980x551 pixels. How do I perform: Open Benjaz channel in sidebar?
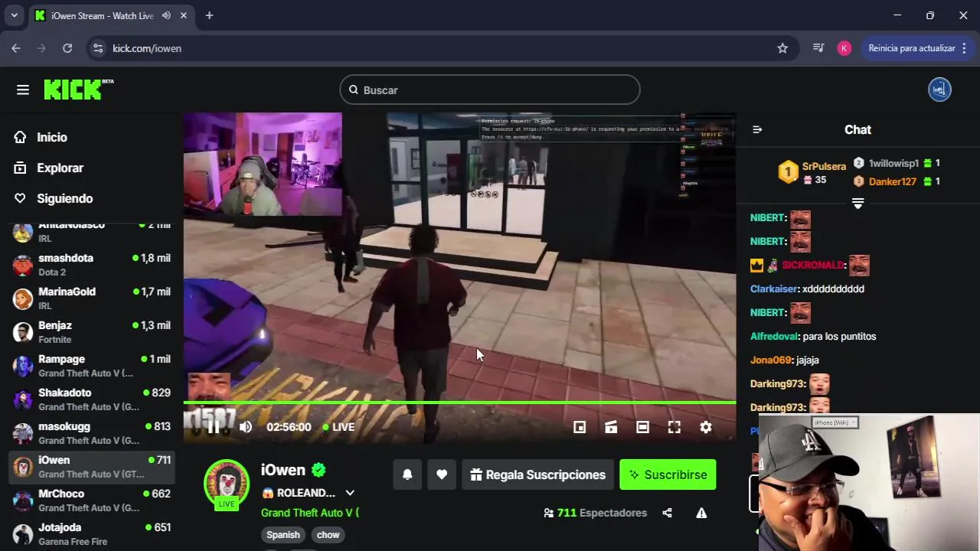(92, 332)
